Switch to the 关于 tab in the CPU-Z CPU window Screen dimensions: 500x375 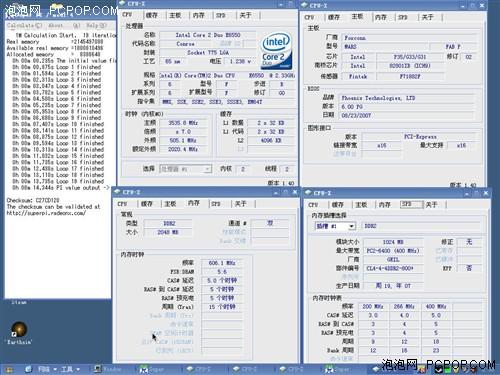tap(245, 15)
